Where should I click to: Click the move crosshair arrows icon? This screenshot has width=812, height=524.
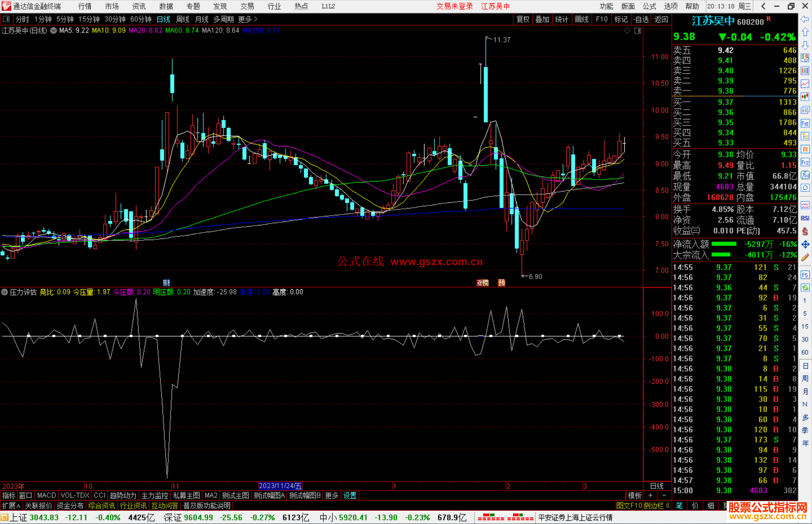point(805,245)
